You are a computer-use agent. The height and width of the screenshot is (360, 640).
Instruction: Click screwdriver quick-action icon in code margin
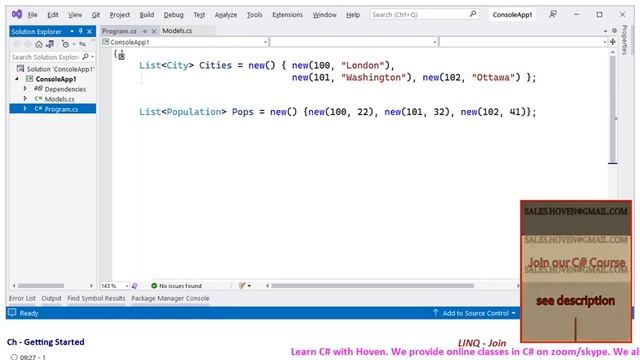[x=121, y=56]
